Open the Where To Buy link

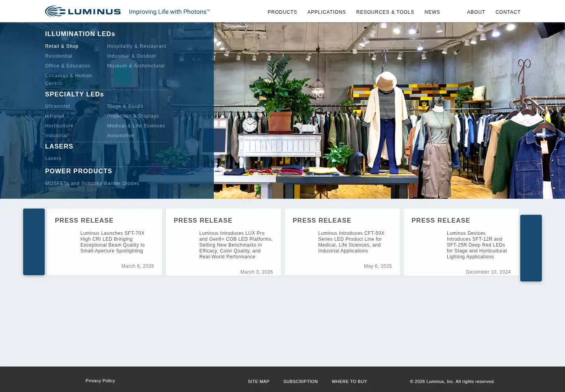(x=349, y=381)
